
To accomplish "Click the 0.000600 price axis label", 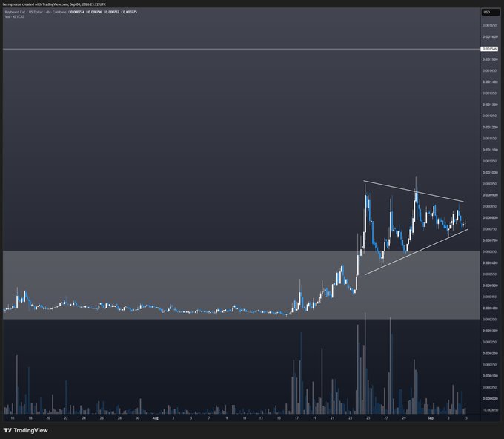I will 489,263.
